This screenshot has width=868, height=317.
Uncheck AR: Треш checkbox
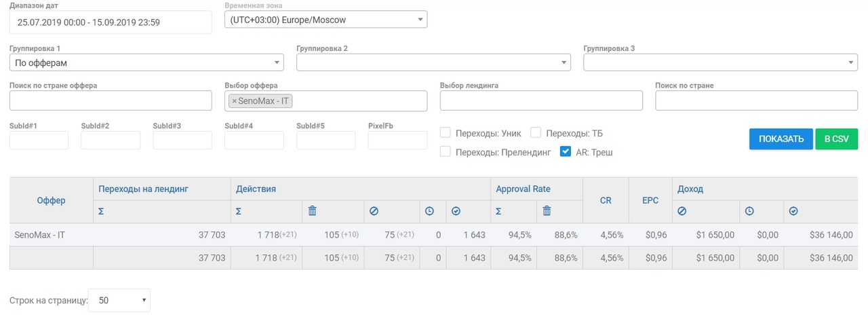pyautogui.click(x=566, y=152)
